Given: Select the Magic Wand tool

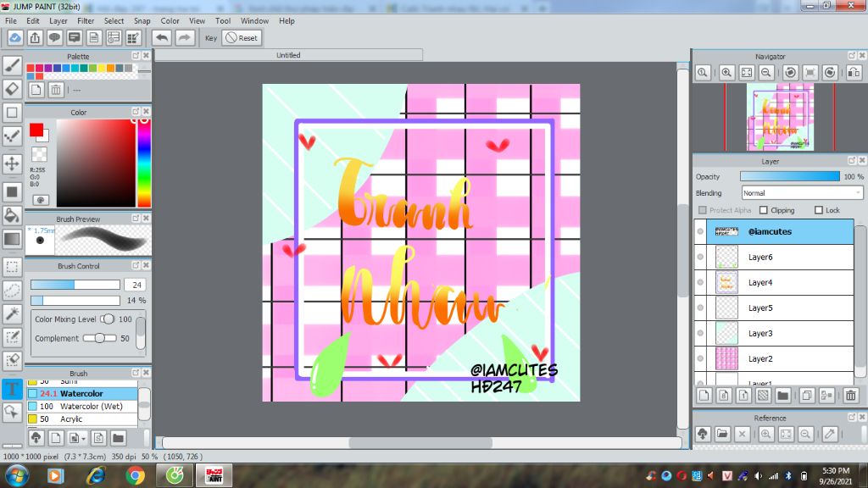Looking at the screenshot, I should (x=12, y=313).
